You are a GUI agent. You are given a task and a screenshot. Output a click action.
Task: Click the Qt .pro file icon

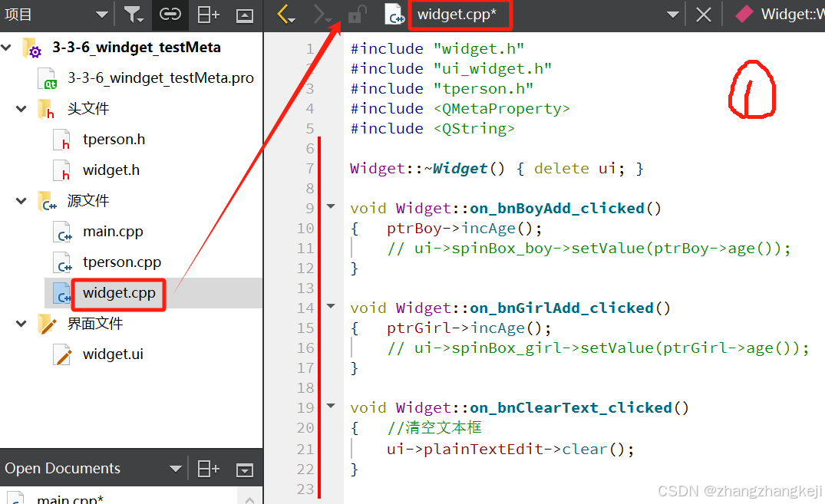click(47, 78)
